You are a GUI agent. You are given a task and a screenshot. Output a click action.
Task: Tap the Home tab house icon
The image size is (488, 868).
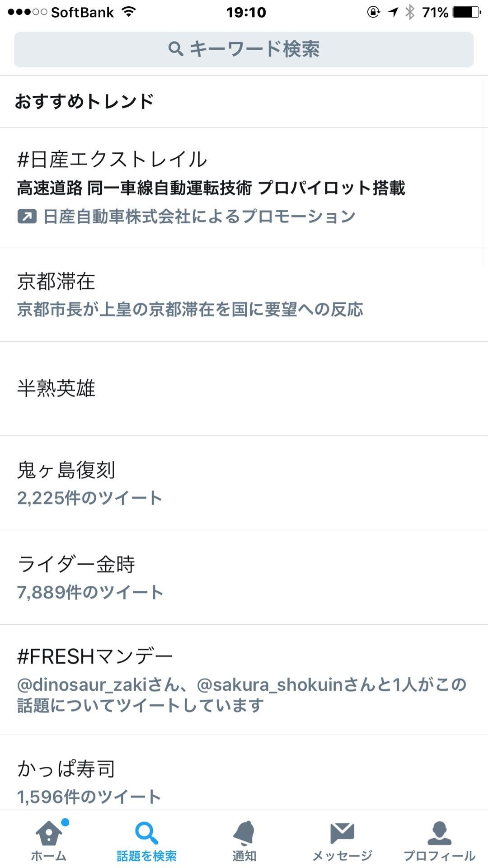click(49, 833)
